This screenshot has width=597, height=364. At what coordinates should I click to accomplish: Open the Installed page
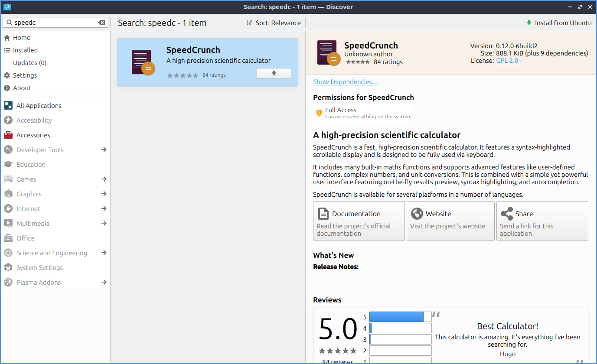(25, 50)
